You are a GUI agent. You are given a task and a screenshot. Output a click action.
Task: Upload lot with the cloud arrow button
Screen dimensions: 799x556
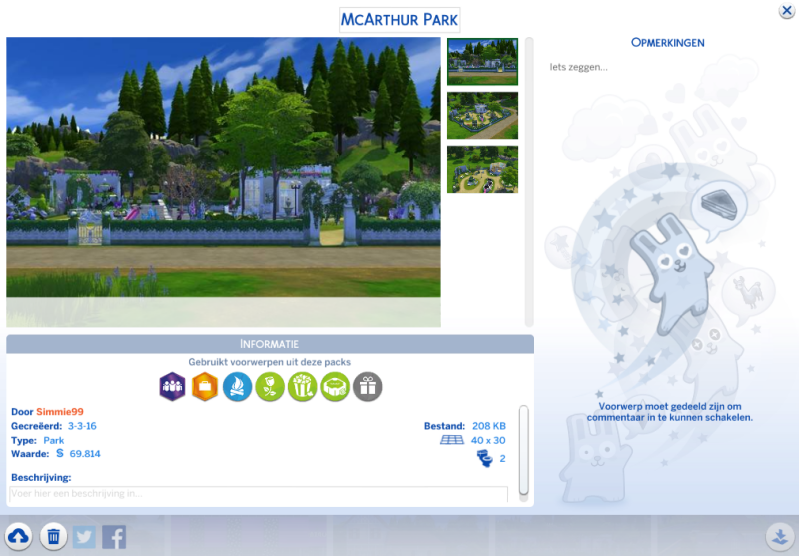point(18,536)
